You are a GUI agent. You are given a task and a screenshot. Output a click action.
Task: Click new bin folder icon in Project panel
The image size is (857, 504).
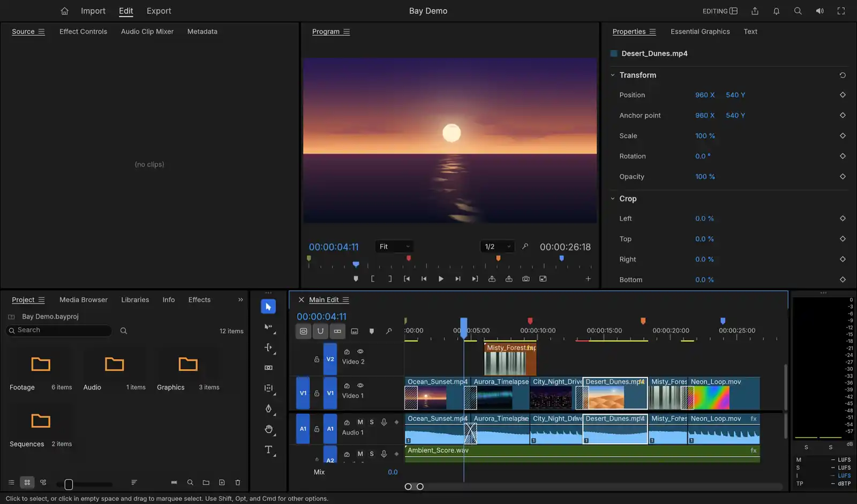coord(206,483)
